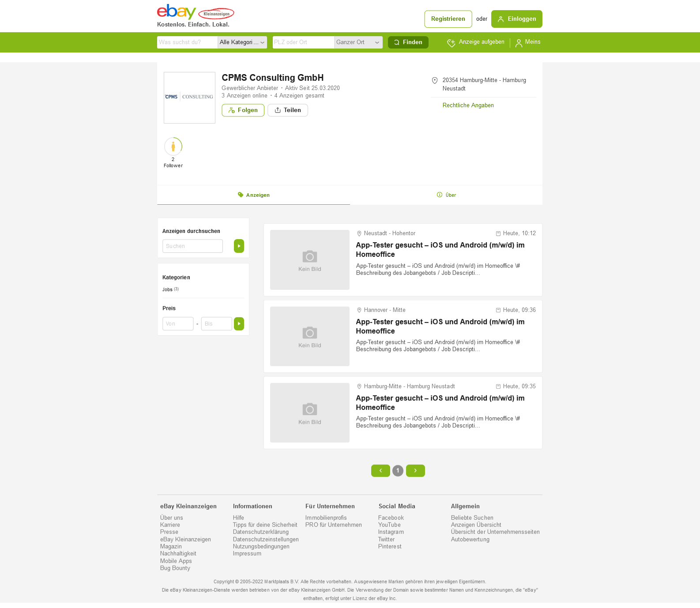Open the Ganzer Ort radius dropdown

click(x=358, y=42)
